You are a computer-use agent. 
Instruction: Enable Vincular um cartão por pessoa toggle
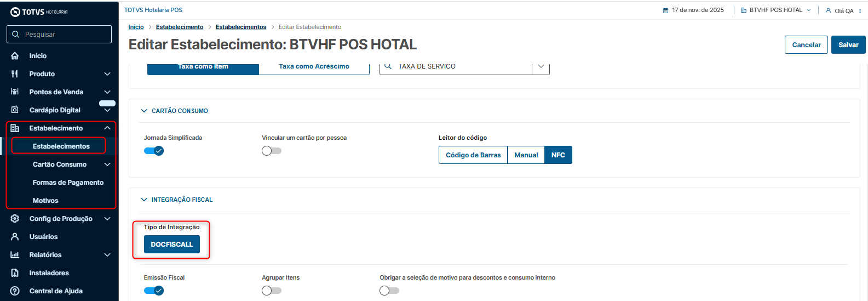tap(272, 151)
